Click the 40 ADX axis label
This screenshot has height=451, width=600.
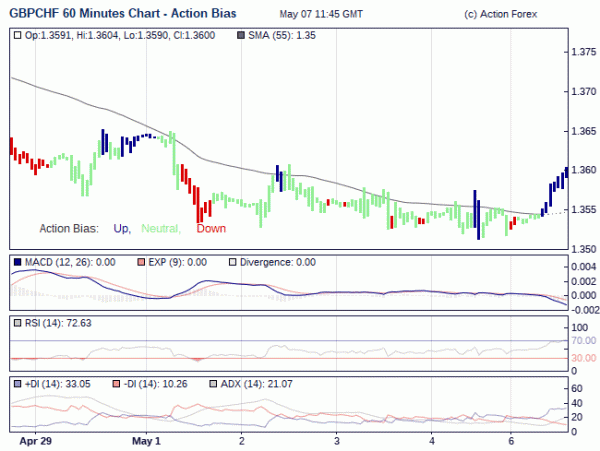pyautogui.click(x=577, y=403)
